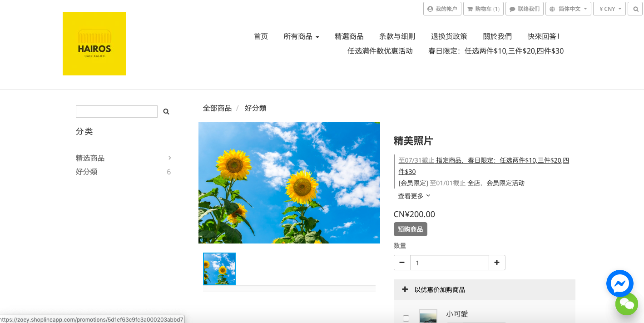Click the 小可愛 add-on name
Viewport: 644px width, 323px height.
457,314
